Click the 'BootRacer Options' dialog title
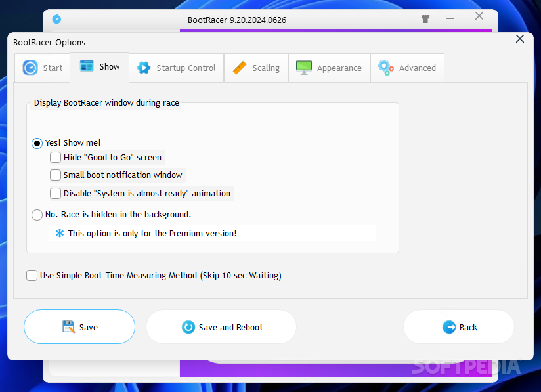This screenshot has width=541, height=392. point(49,43)
